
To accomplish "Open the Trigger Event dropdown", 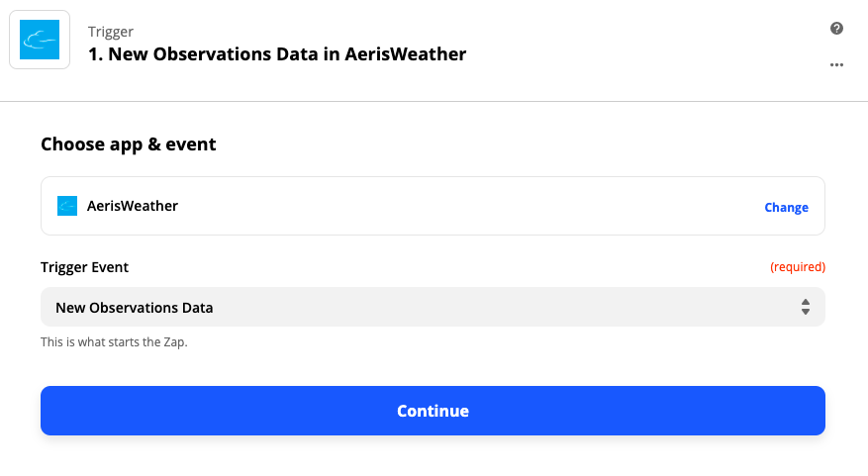I will tap(433, 307).
